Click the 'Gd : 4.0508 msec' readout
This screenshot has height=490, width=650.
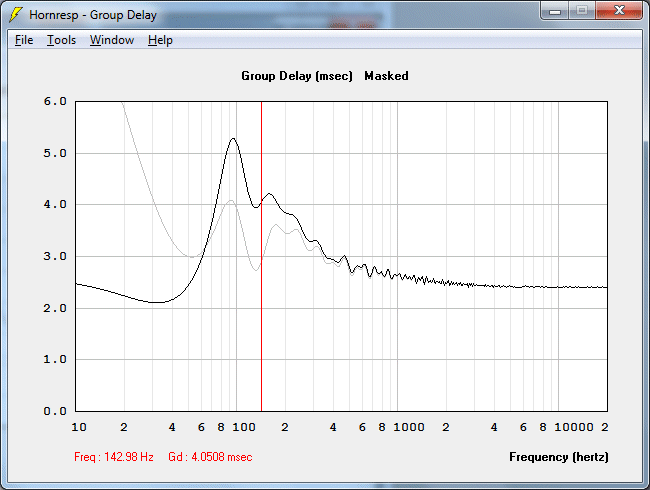[210, 457]
